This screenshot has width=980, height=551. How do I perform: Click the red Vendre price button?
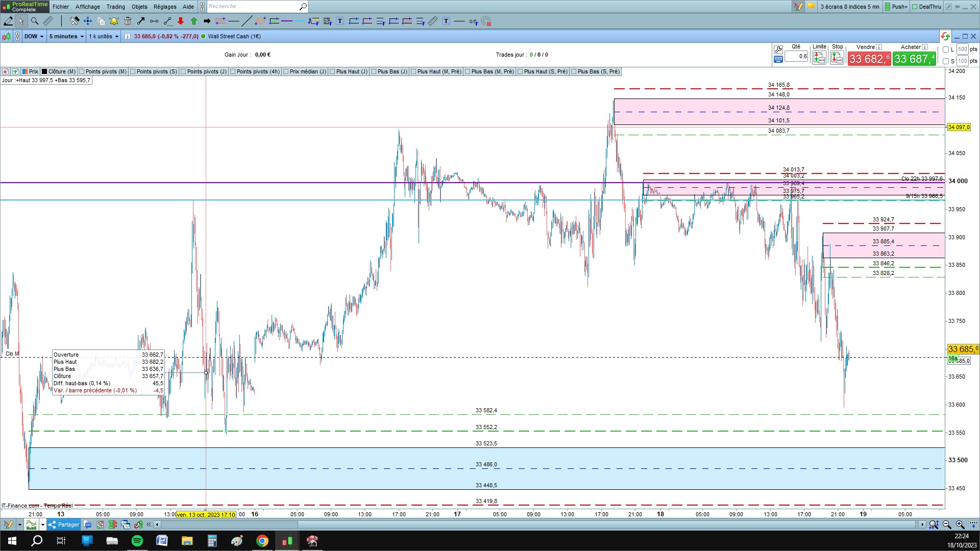point(869,59)
